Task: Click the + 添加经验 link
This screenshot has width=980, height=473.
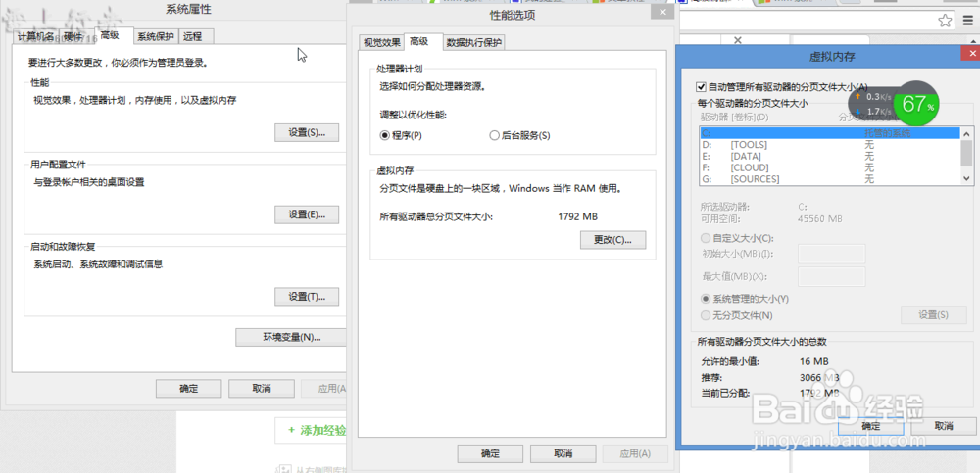Action: point(317,430)
